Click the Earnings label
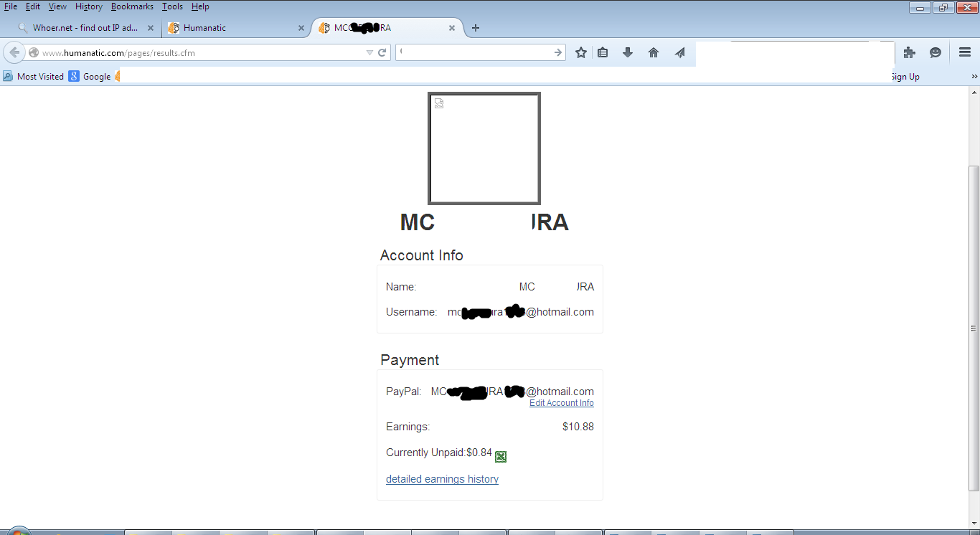980x535 pixels. pyautogui.click(x=408, y=427)
